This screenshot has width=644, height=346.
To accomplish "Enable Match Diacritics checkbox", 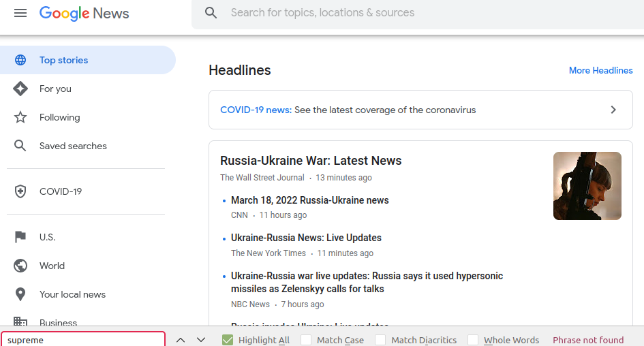I will (x=380, y=340).
